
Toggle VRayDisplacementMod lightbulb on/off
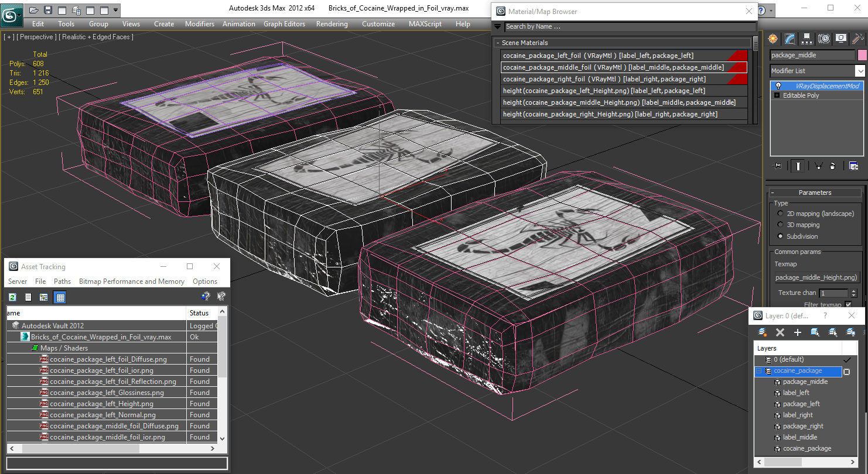coord(778,86)
